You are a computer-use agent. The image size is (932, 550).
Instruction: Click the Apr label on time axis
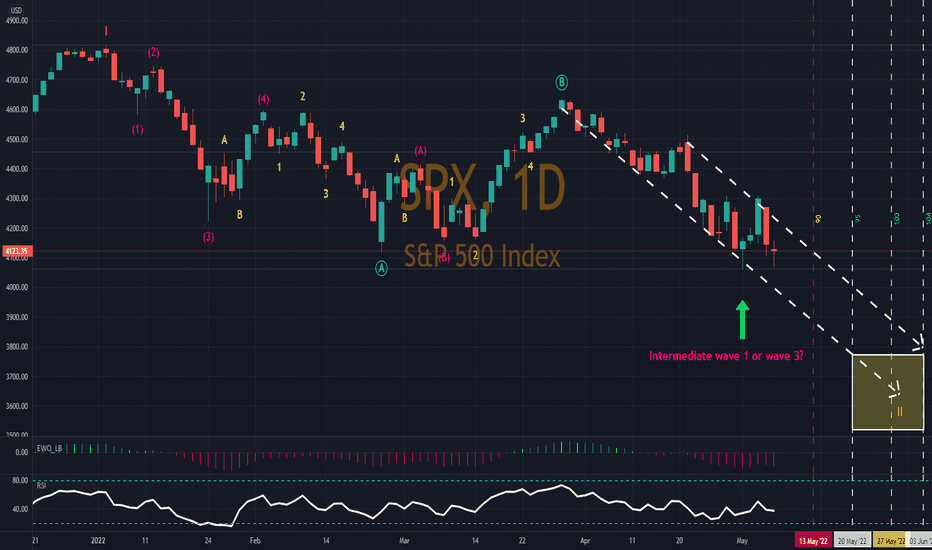pyautogui.click(x=585, y=540)
